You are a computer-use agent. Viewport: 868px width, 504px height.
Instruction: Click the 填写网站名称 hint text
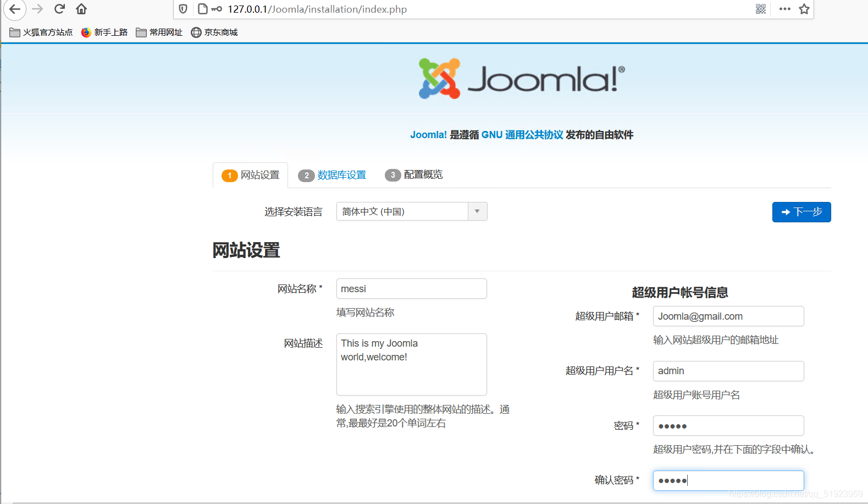point(366,313)
